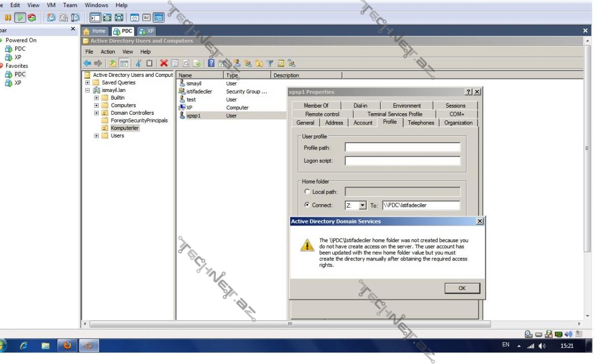Switch to the Member Of tab

click(x=316, y=106)
